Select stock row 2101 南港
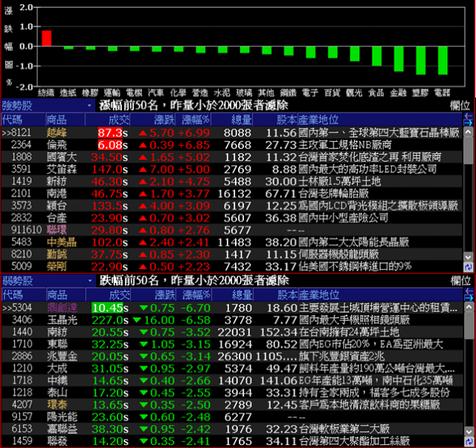The width and height of the screenshot is (476, 448). 231,193
